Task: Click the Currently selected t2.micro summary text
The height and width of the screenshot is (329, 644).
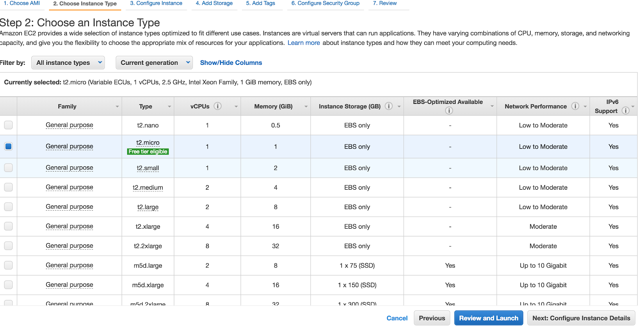Action: 158,82
